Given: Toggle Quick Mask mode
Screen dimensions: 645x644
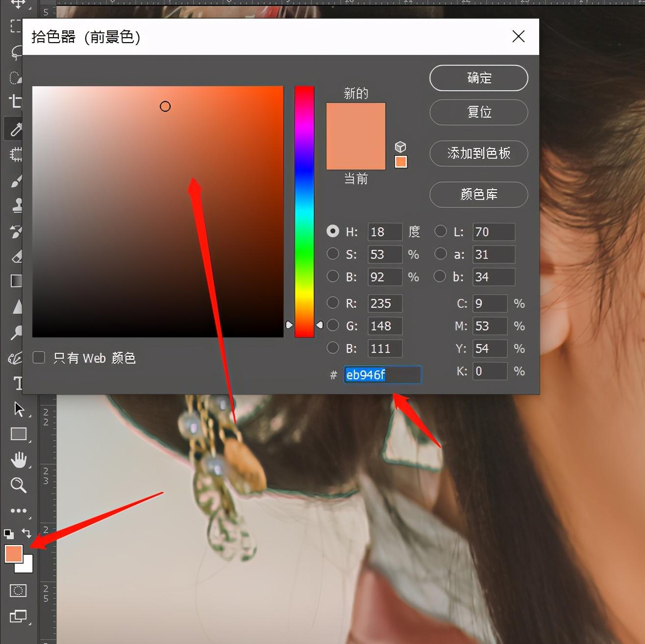Looking at the screenshot, I should [x=18, y=591].
